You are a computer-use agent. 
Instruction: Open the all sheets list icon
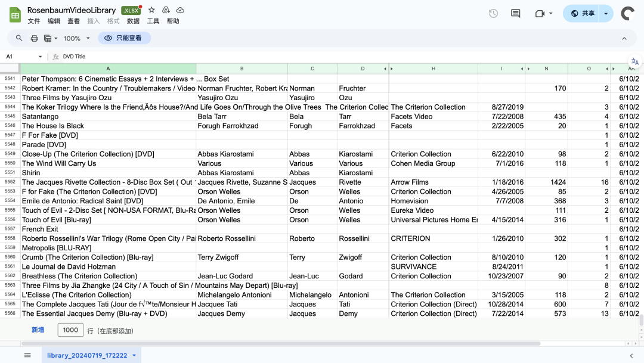pos(27,355)
